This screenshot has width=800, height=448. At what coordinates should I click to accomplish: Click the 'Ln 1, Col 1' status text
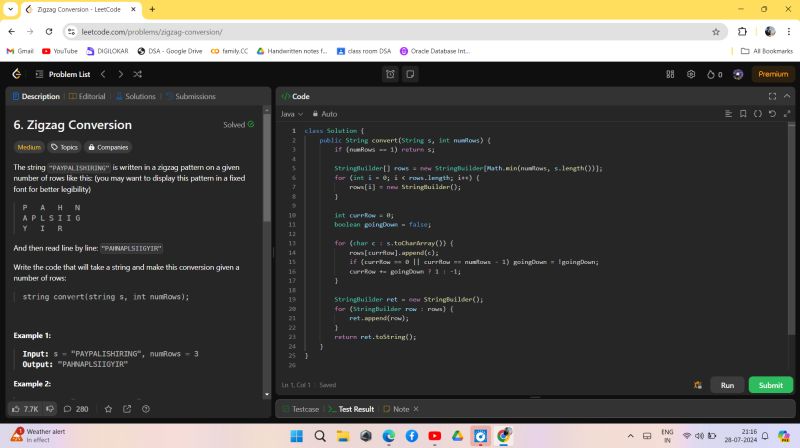pos(296,385)
